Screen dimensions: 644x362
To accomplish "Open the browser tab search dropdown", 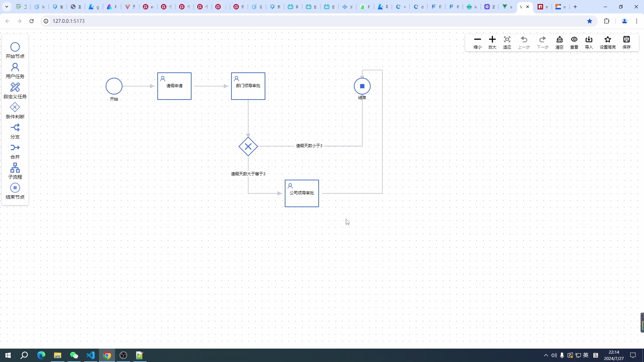I will click(x=6, y=6).
